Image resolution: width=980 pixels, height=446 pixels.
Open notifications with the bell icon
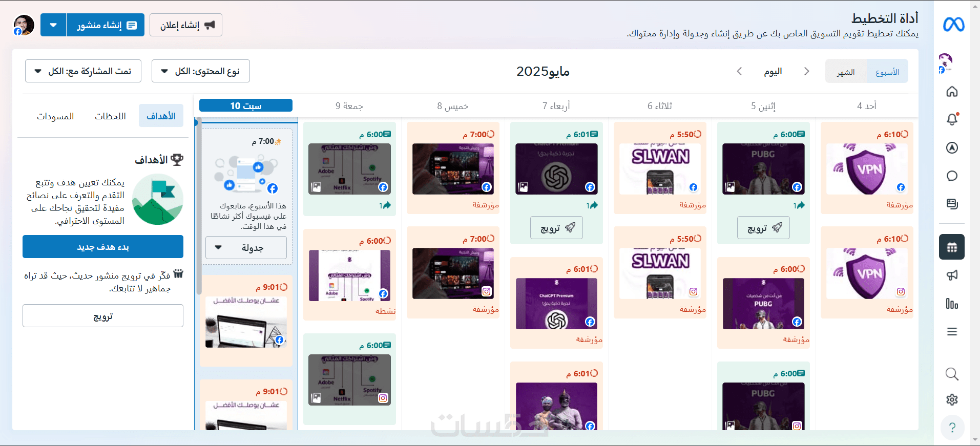[x=952, y=119]
